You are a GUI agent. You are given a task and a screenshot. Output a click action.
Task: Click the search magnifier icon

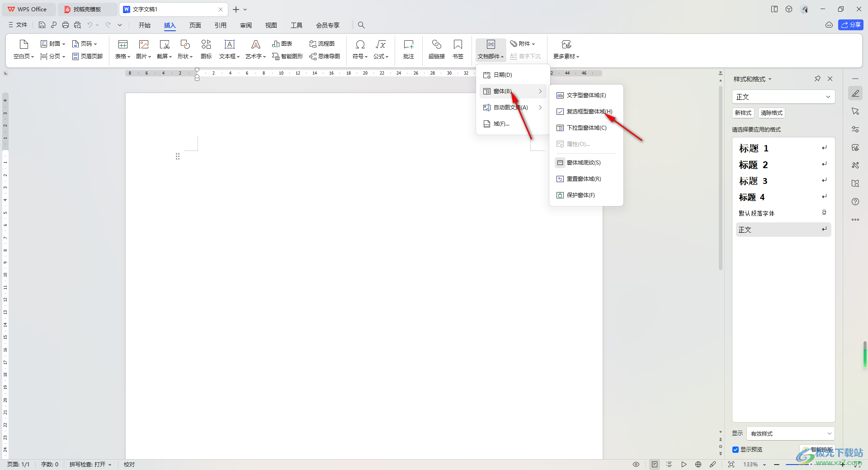(x=361, y=25)
